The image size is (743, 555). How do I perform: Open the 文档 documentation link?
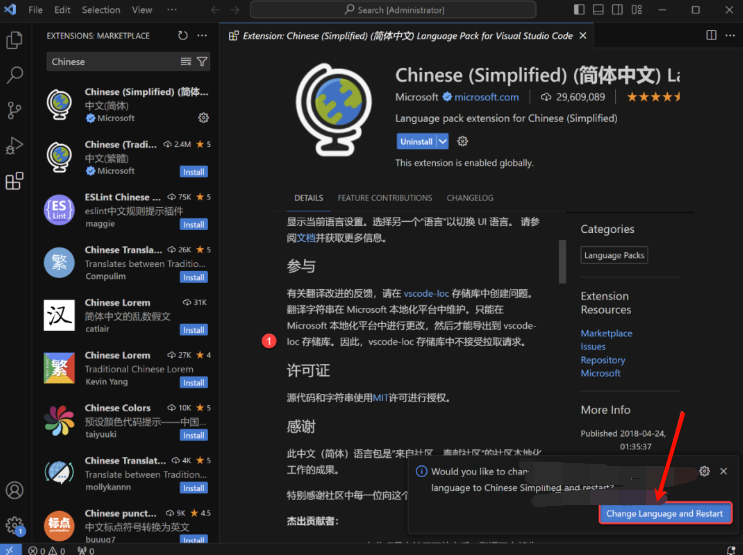306,237
